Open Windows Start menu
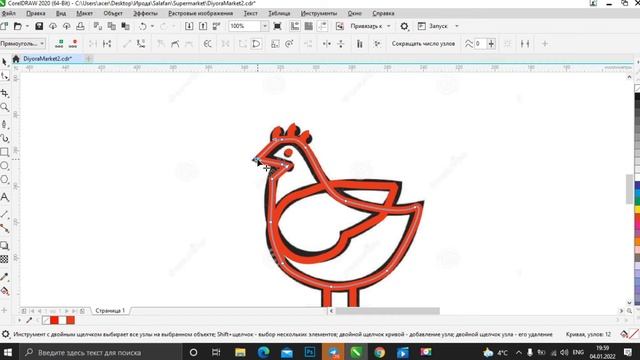 [8, 352]
